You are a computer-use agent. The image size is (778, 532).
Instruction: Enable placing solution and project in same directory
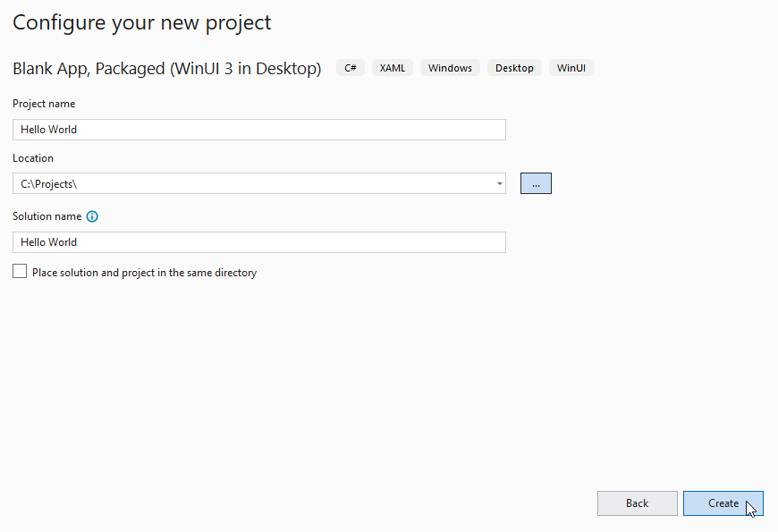click(x=19, y=270)
